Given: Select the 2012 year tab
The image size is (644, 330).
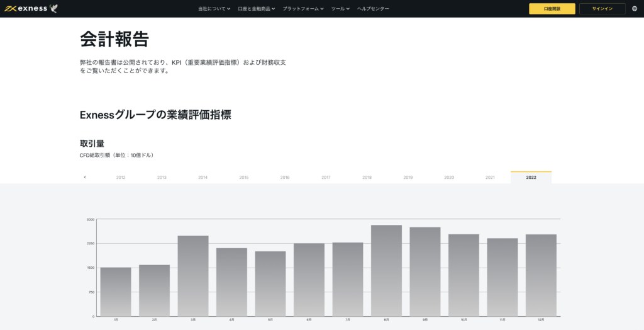Looking at the screenshot, I should point(121,178).
